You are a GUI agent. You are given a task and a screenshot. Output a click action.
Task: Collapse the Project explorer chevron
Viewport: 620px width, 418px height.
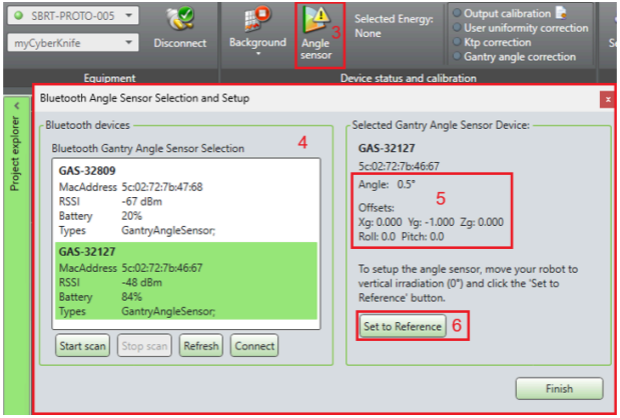click(15, 105)
